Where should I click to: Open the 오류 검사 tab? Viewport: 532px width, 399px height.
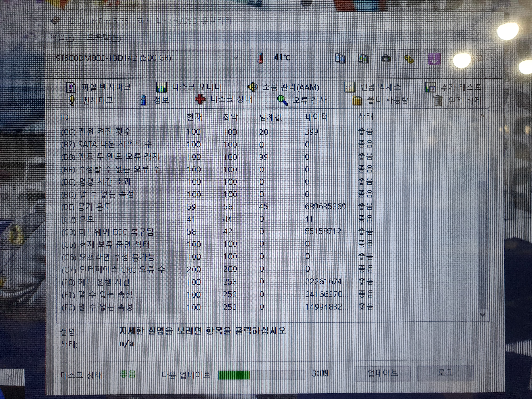point(302,100)
